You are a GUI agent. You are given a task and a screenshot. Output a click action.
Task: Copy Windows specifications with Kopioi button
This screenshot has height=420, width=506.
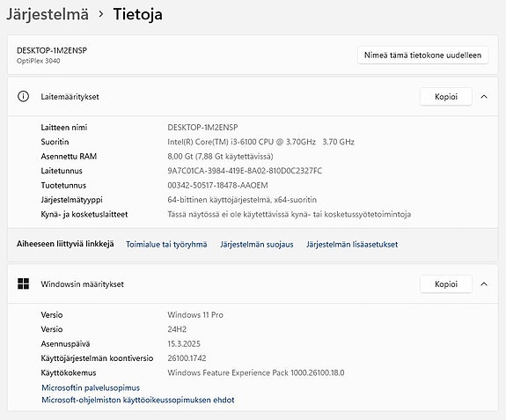point(446,284)
